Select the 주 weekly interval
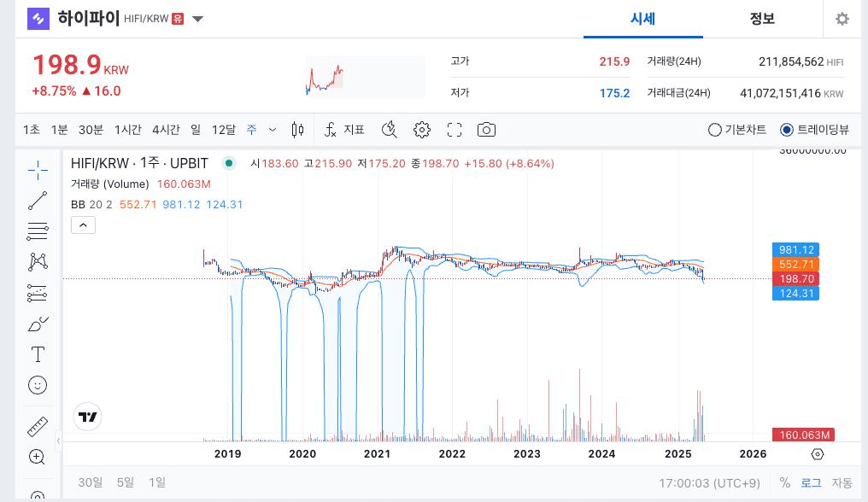 [252, 130]
